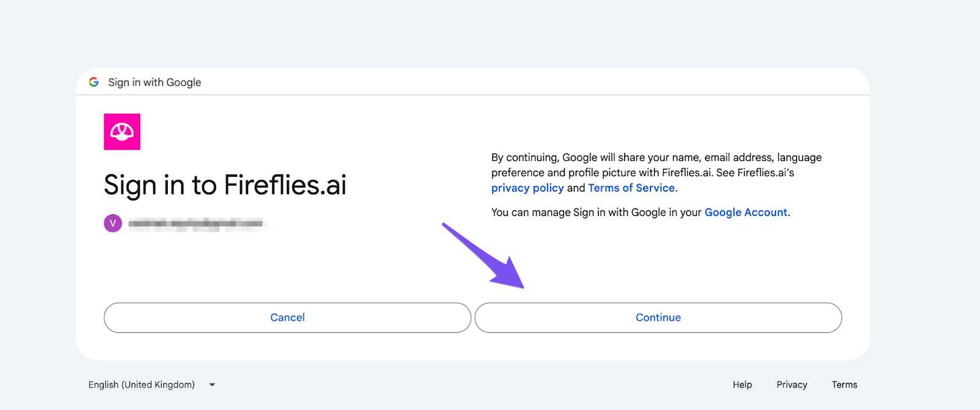The image size is (980, 410).
Task: Follow the Google Account link
Action: [745, 212]
